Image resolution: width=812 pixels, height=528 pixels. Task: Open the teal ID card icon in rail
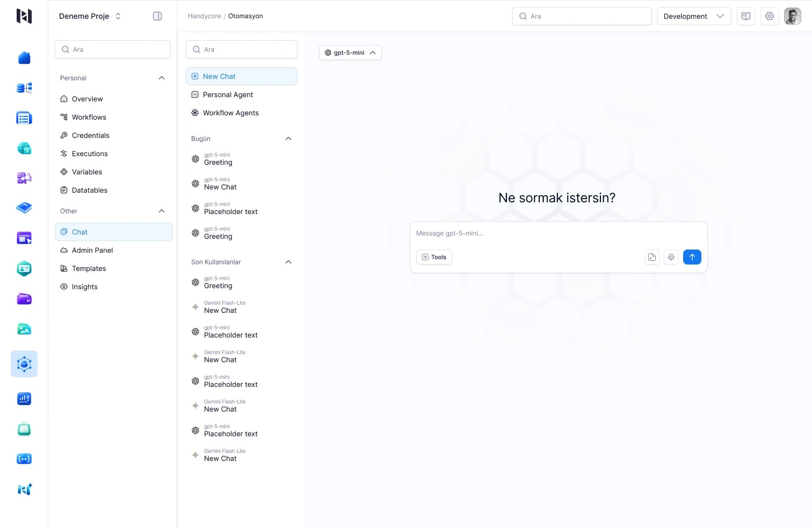(24, 268)
